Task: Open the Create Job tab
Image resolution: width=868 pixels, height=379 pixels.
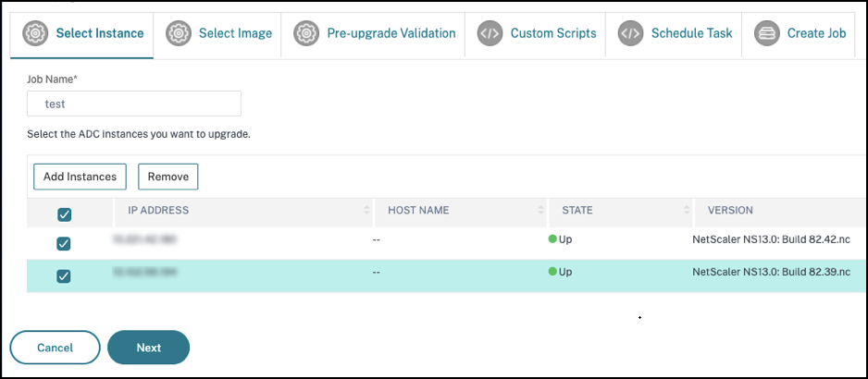Action: [x=799, y=34]
